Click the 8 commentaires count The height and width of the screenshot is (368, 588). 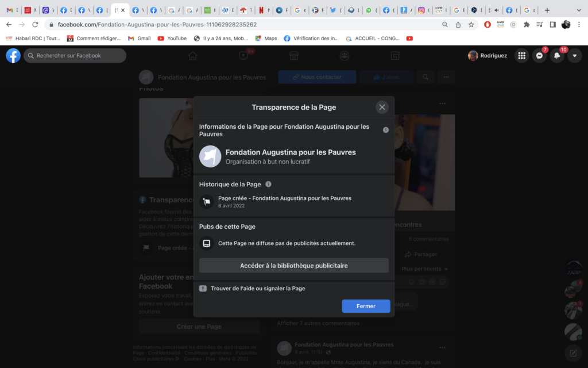point(428,239)
